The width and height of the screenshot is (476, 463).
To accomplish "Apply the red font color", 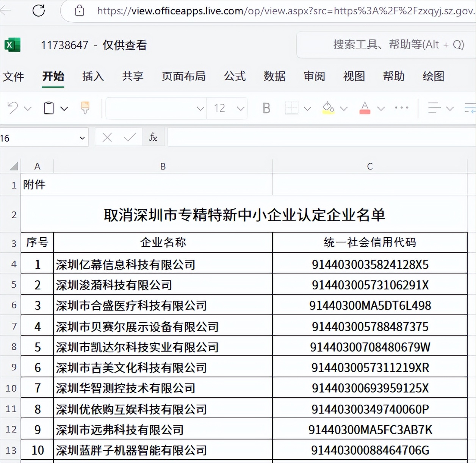I will tap(365, 108).
